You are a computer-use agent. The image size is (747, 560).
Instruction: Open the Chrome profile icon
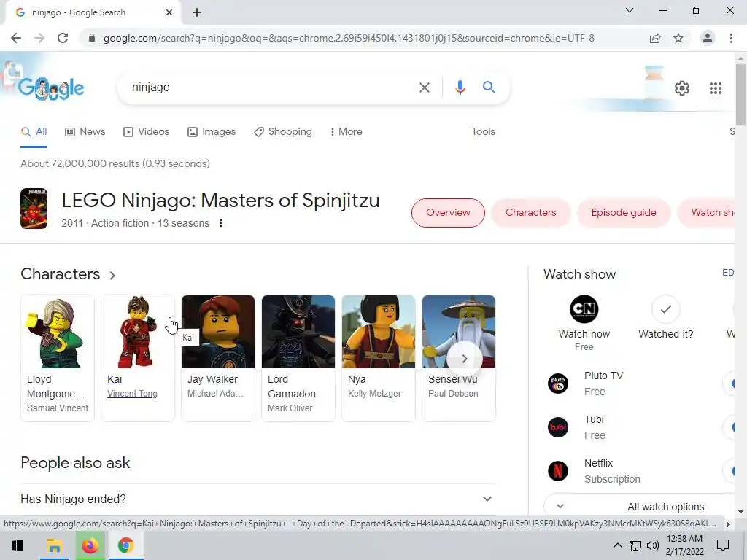708,38
